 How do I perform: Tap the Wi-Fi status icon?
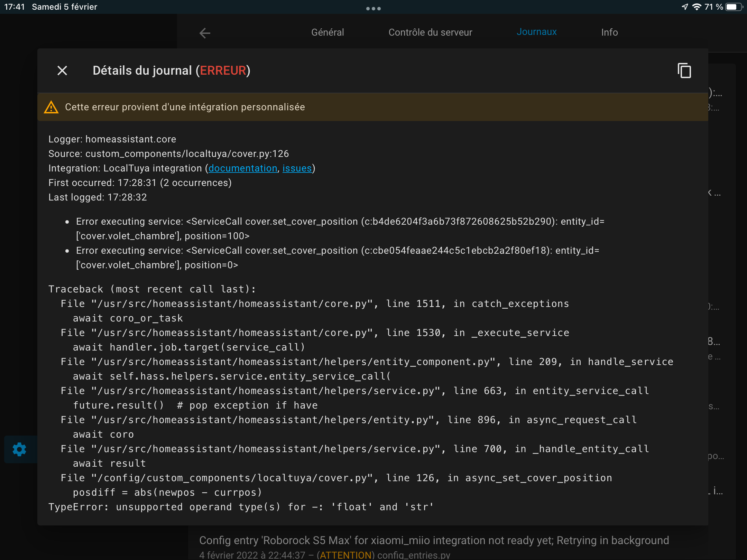[697, 7]
